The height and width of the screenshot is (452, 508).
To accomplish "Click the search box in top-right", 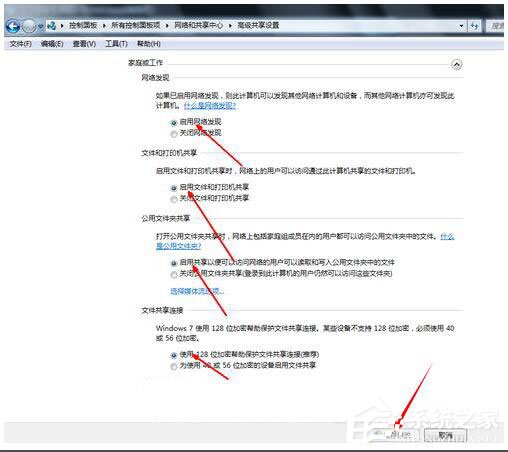I will pyautogui.click(x=496, y=26).
